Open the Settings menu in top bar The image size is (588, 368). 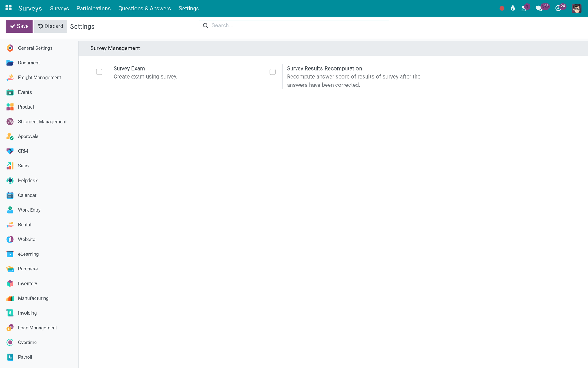pos(189,8)
